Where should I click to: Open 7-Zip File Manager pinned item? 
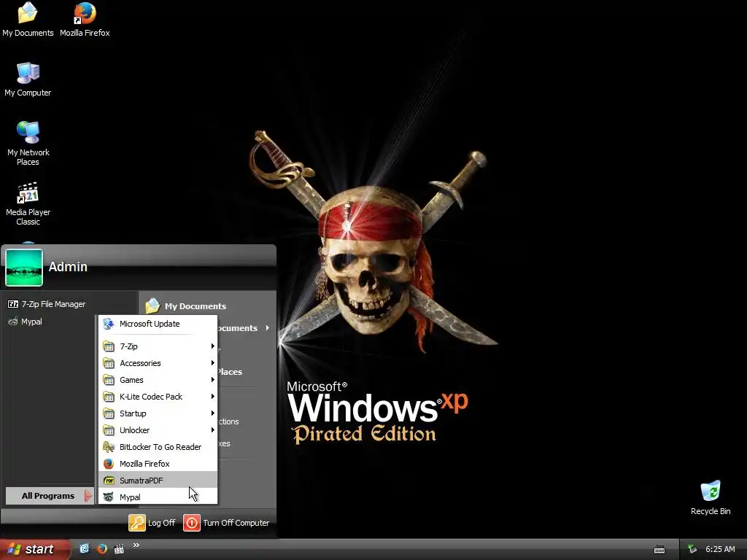pyautogui.click(x=47, y=304)
